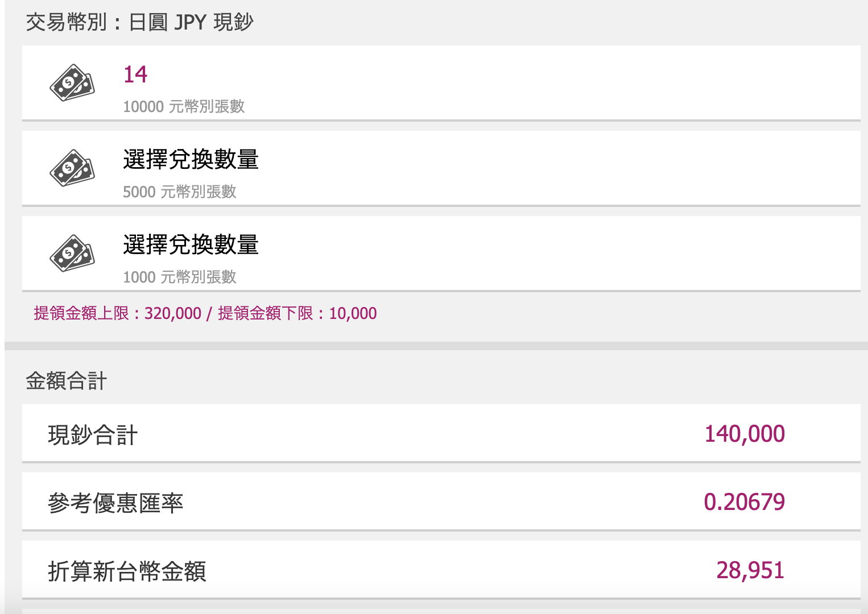This screenshot has width=868, height=614.
Task: Open the 10000 元幣別張數 quantity selector showing 14
Action: [441, 83]
